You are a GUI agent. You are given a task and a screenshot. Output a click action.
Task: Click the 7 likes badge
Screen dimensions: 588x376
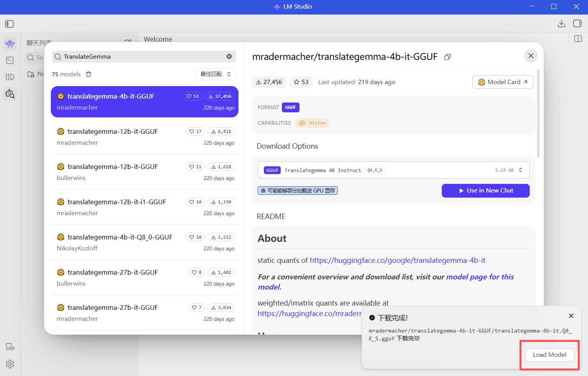[197, 308]
